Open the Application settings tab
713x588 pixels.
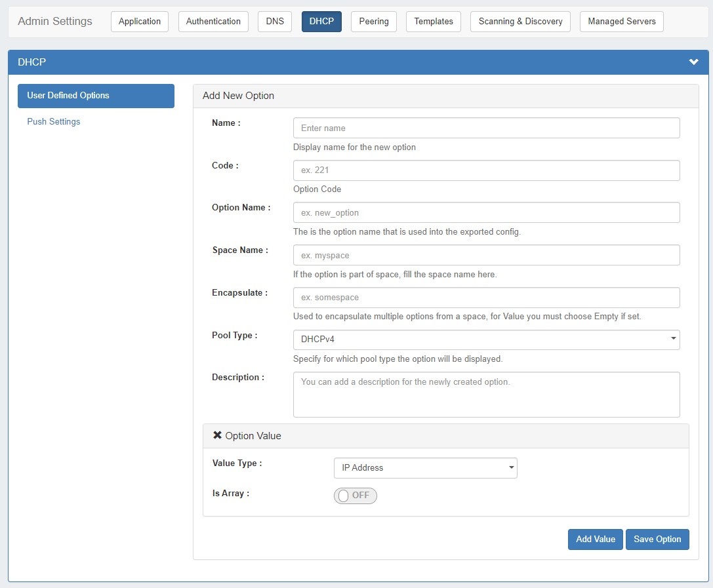click(139, 21)
